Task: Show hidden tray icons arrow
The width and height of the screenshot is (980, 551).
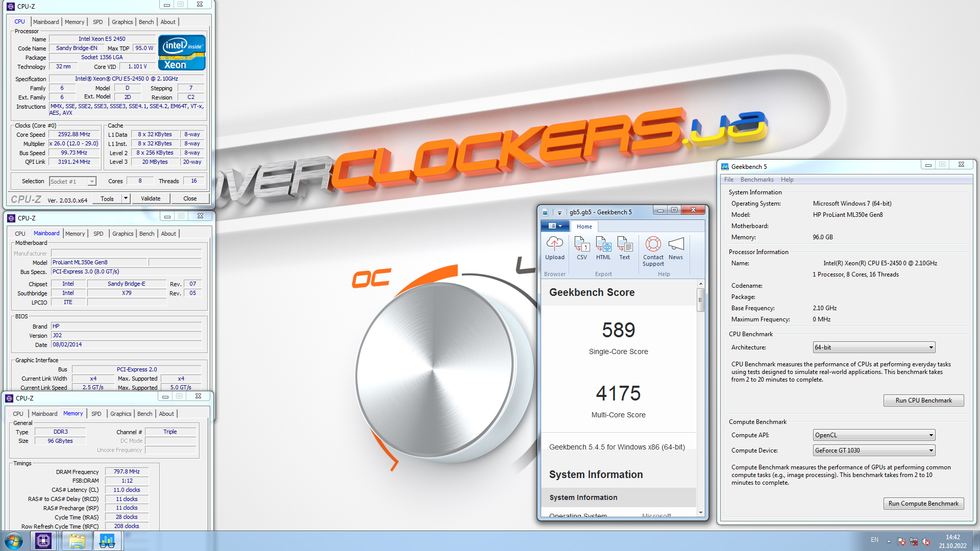Action: click(889, 541)
